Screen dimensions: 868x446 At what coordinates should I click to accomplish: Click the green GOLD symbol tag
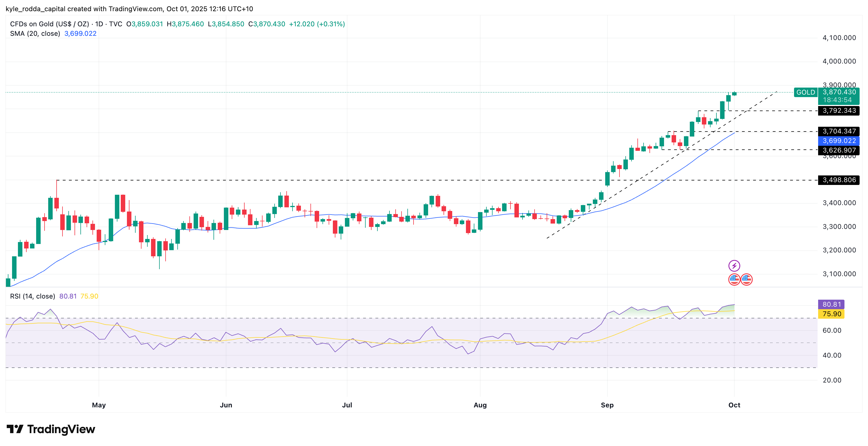tap(805, 92)
